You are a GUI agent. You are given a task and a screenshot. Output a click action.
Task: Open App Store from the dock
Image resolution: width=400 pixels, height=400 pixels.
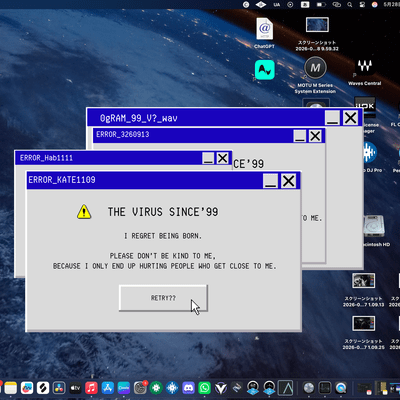click(x=108, y=388)
